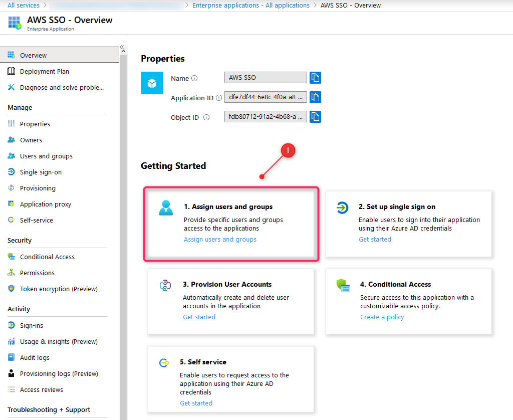Click the Properties sliders icon
513x420 pixels.
click(x=11, y=123)
